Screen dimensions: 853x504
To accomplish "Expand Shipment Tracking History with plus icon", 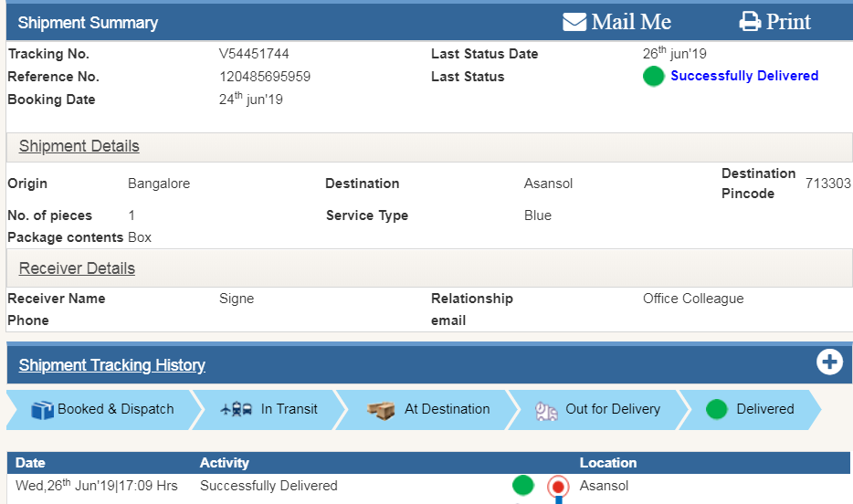I will pyautogui.click(x=829, y=362).
